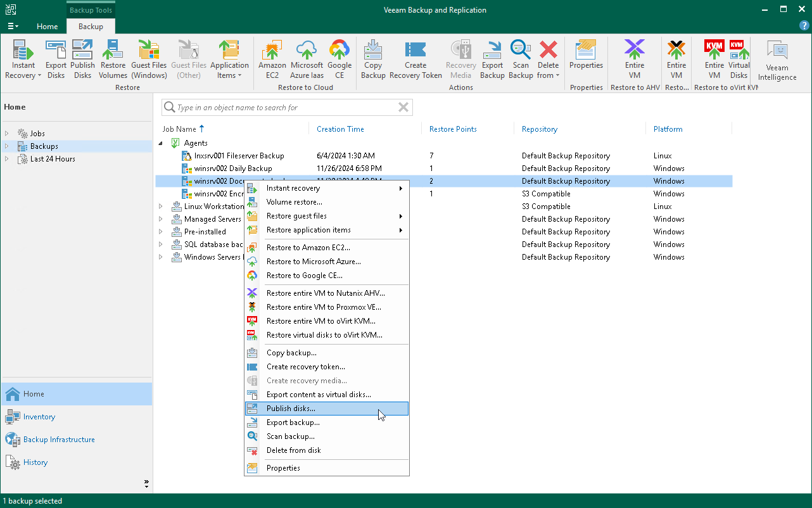Open the Backup Infrastructure view

57,439
